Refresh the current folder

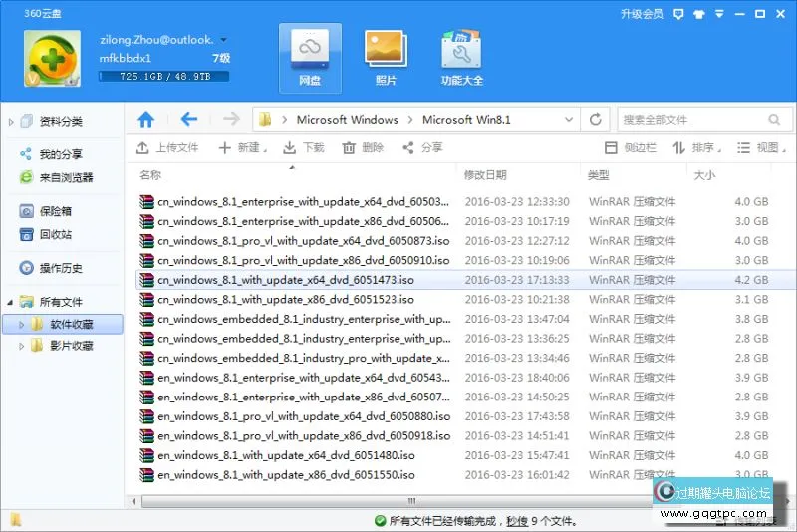point(596,120)
